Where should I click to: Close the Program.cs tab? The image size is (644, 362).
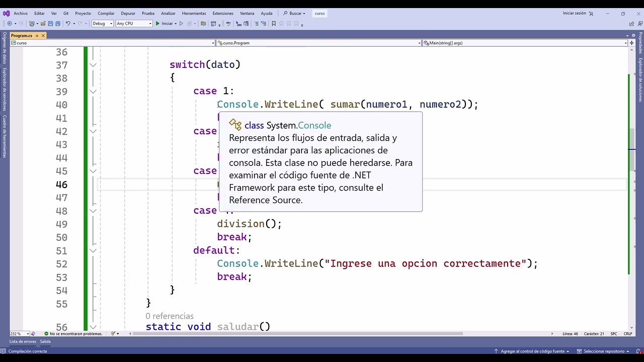pos(43,36)
